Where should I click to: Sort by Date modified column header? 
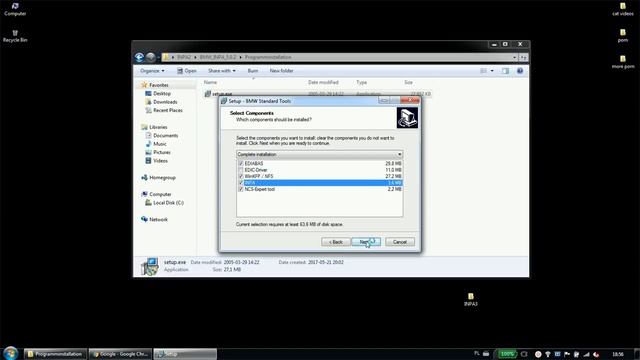pyautogui.click(x=323, y=82)
